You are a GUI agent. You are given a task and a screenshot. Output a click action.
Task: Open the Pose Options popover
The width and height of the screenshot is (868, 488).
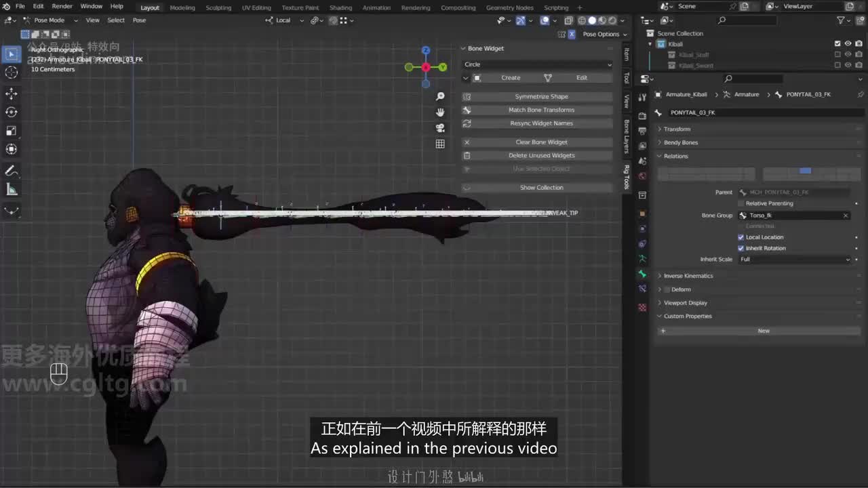(x=604, y=34)
